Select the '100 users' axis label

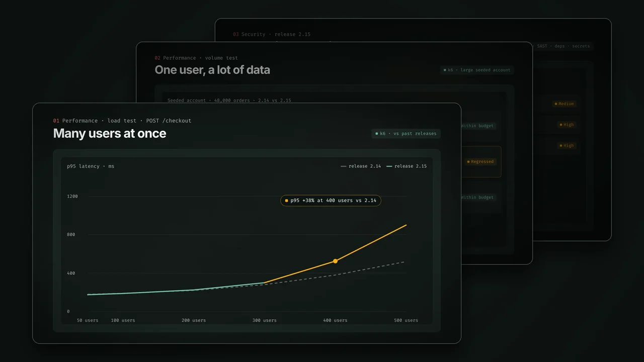[x=123, y=320]
